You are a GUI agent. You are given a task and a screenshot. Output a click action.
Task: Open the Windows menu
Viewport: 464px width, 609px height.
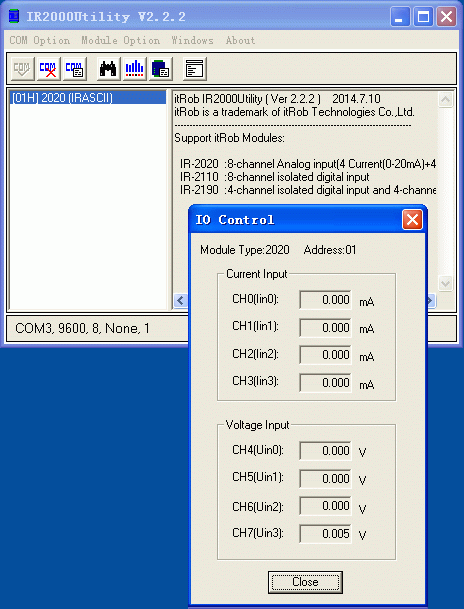point(193,40)
